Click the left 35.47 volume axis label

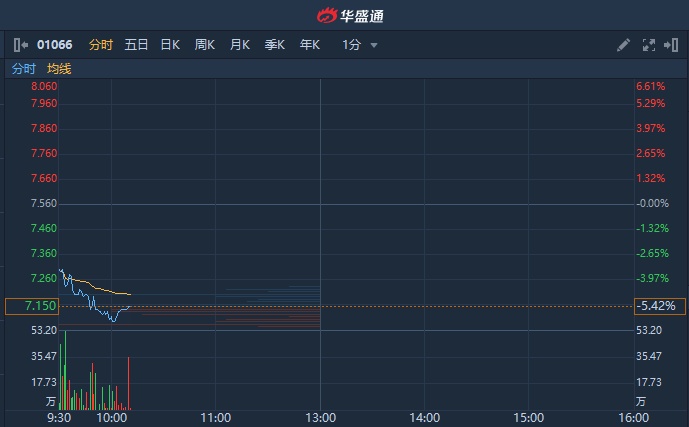[x=44, y=356]
